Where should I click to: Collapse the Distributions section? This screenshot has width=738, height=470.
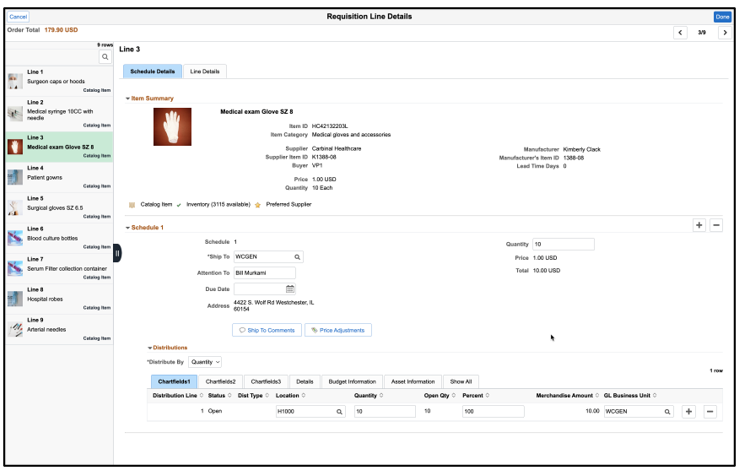[x=150, y=348]
